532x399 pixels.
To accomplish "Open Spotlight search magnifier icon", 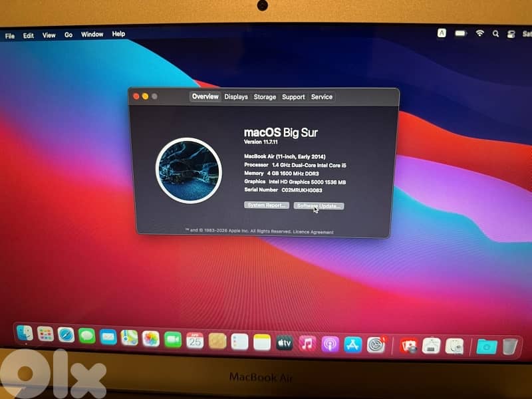I will [x=495, y=34].
